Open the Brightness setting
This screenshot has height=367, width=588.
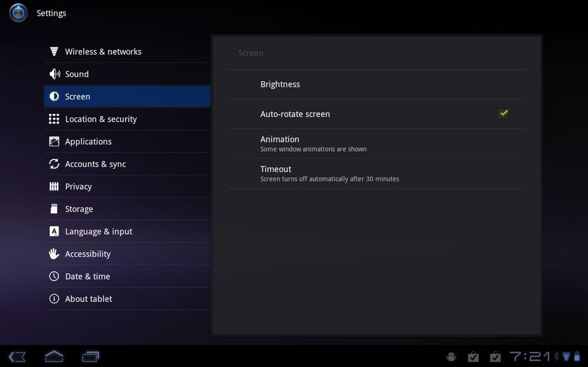376,84
